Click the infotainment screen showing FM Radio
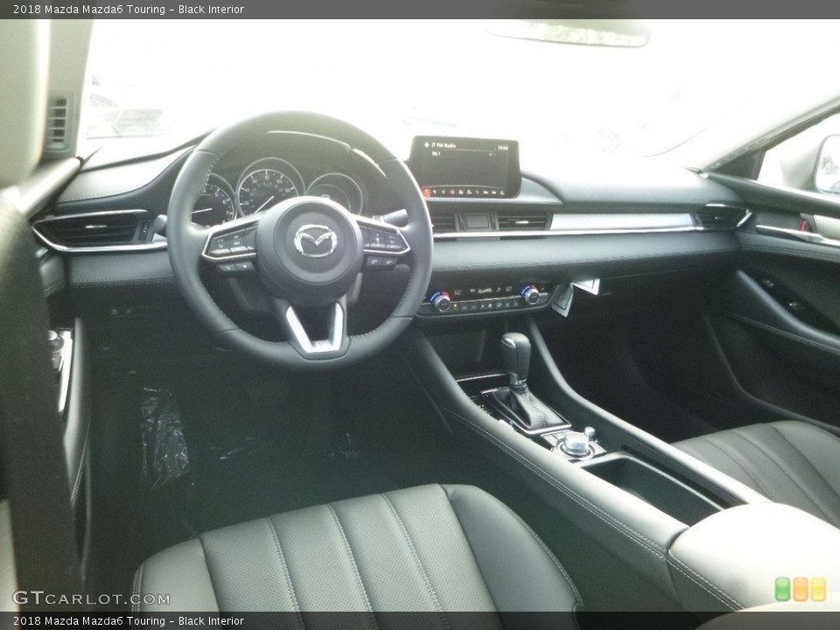This screenshot has height=630, width=840. click(465, 166)
